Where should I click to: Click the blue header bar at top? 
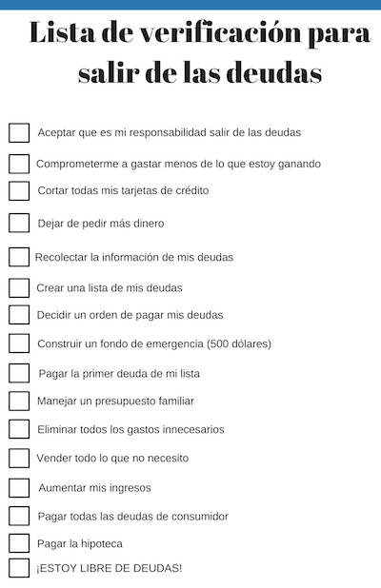click(x=190, y=5)
